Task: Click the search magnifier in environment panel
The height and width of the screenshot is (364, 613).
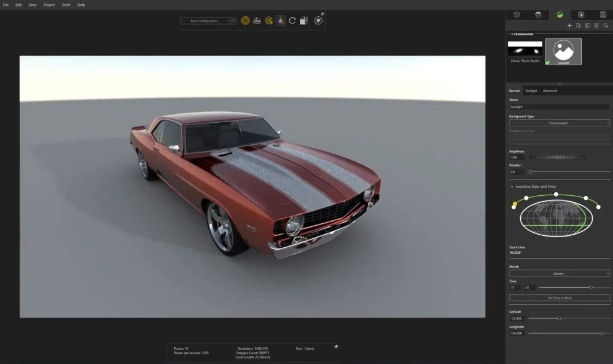Action: point(606,26)
